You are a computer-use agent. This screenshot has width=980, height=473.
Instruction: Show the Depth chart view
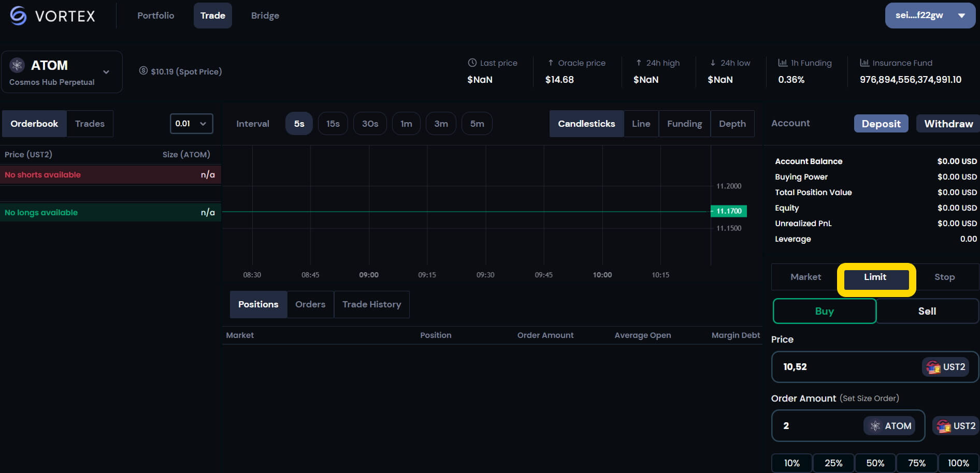click(x=732, y=124)
